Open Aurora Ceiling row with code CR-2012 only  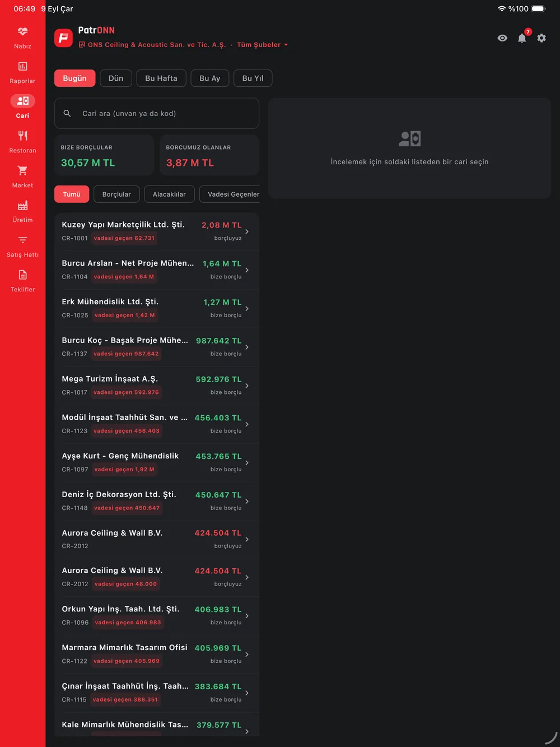[x=157, y=539]
